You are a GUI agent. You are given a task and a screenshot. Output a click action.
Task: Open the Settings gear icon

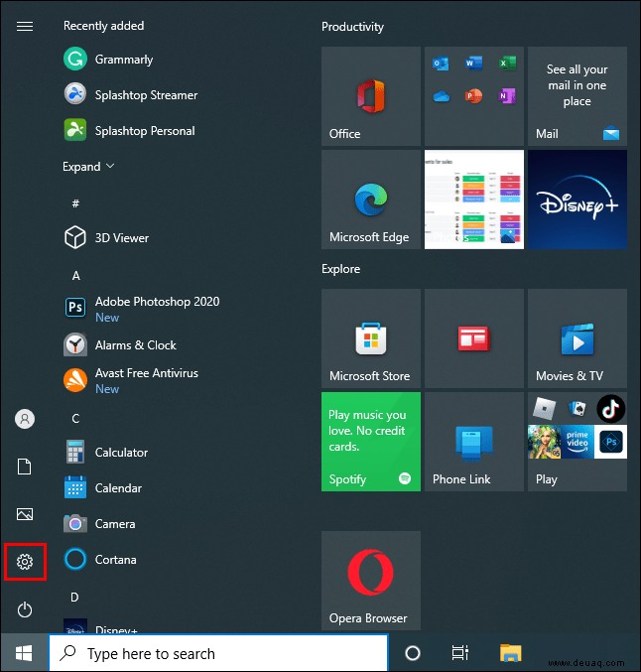25,562
